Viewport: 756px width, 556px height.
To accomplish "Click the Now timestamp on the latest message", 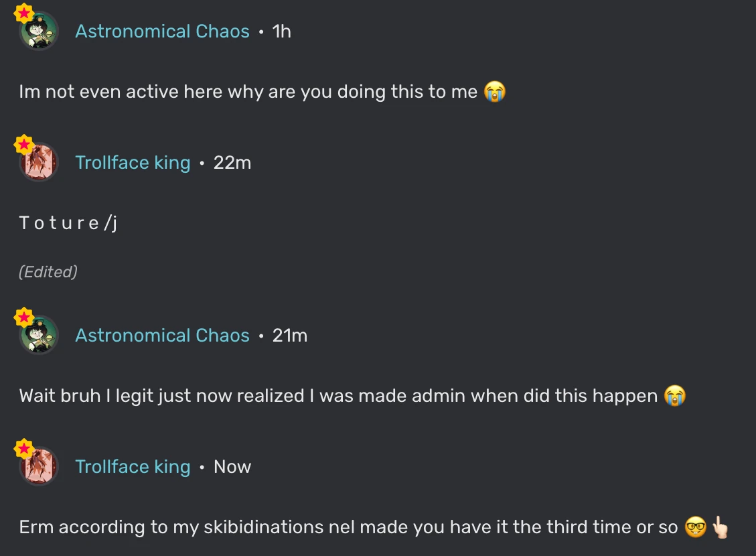I will 232,466.
